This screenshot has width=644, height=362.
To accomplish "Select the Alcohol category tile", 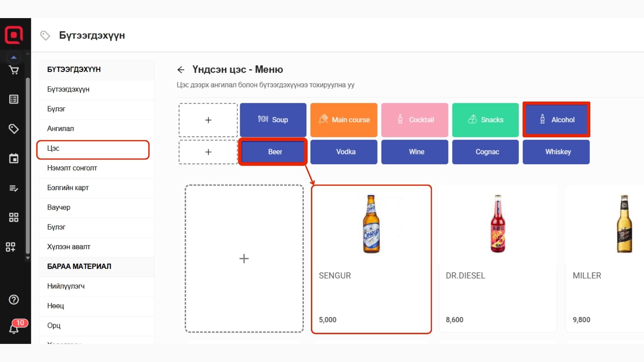I will tap(556, 120).
